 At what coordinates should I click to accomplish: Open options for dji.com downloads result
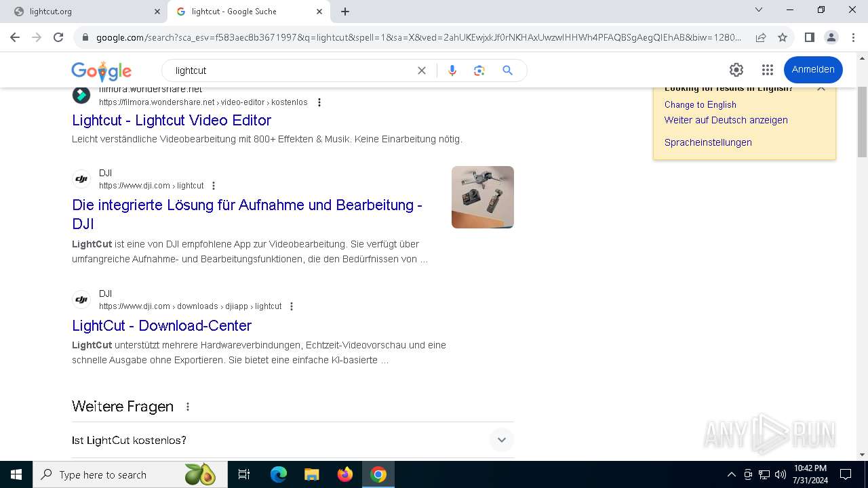click(292, 306)
